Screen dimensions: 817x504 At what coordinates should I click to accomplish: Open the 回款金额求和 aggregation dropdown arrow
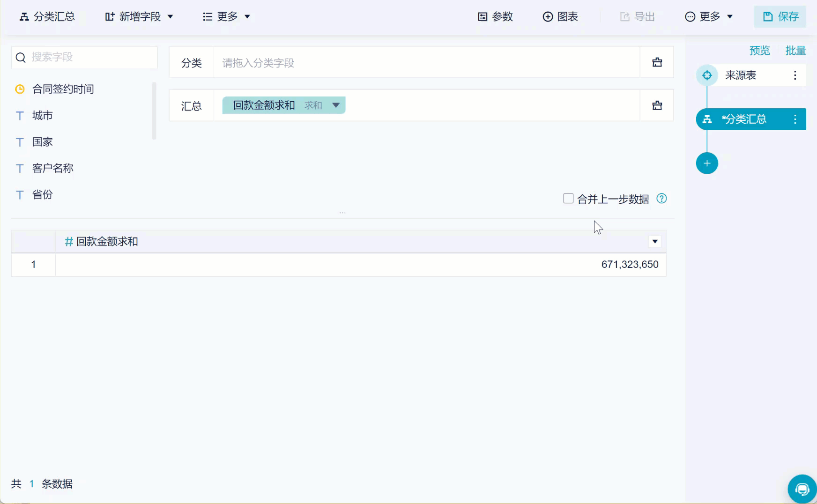coord(336,105)
